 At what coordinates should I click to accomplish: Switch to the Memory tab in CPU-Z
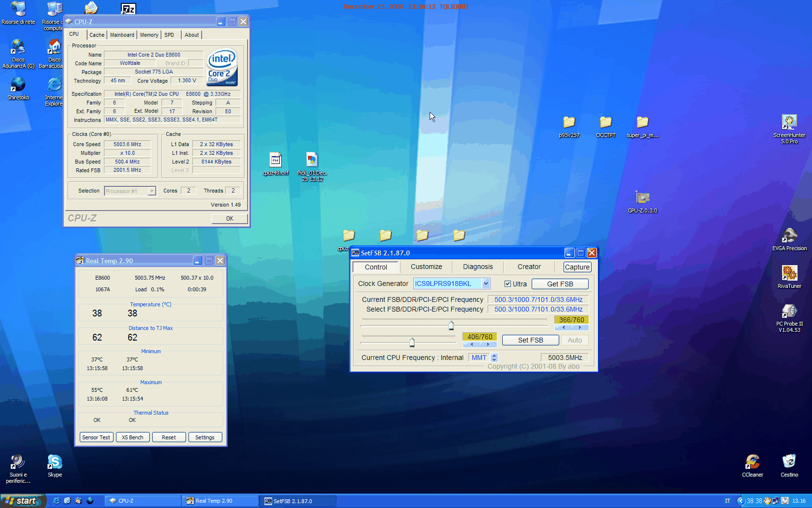(149, 35)
